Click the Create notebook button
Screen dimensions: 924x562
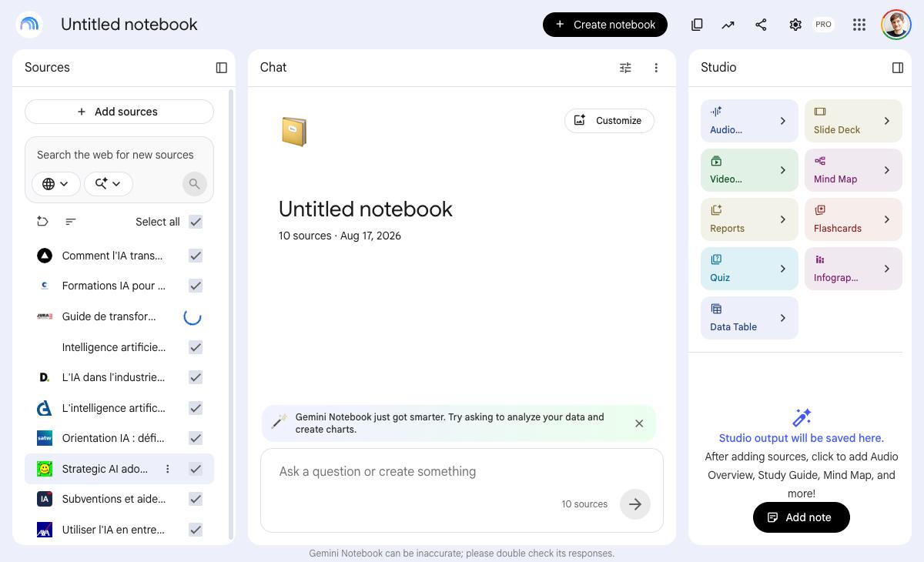[x=605, y=25]
